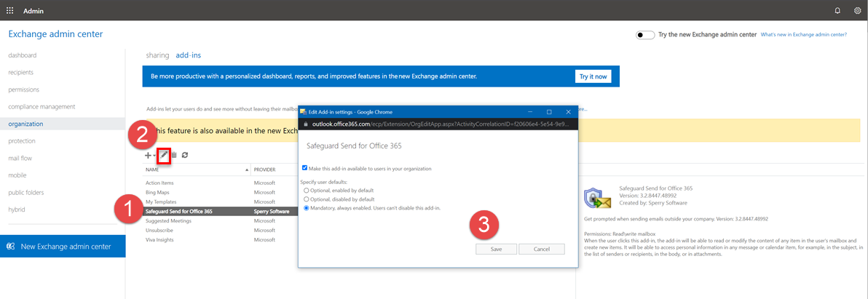Screen dimensions: 868x299
Task: Open organization in the left navigation
Action: click(x=25, y=124)
